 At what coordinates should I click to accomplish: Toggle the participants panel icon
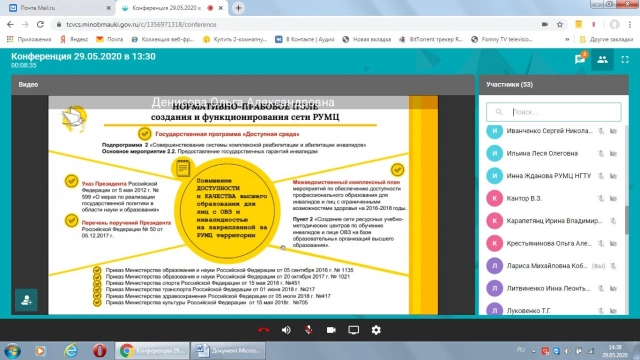pyautogui.click(x=602, y=60)
